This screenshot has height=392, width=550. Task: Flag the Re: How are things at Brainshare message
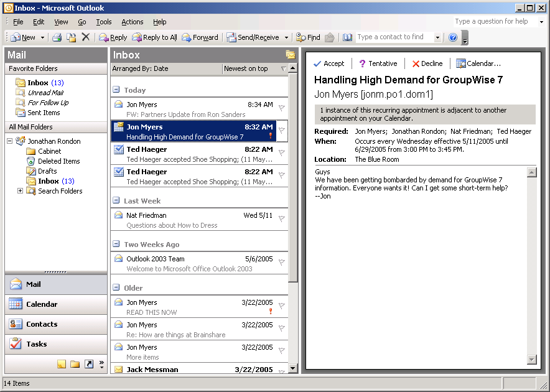coord(282,328)
